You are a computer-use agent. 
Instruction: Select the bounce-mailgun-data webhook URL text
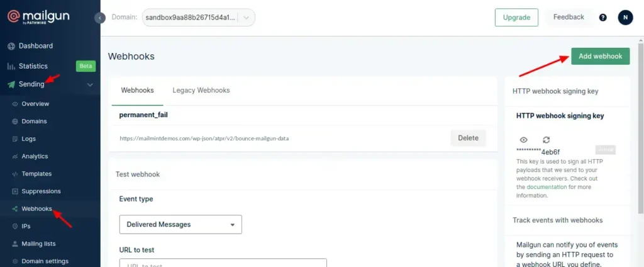pyautogui.click(x=204, y=139)
